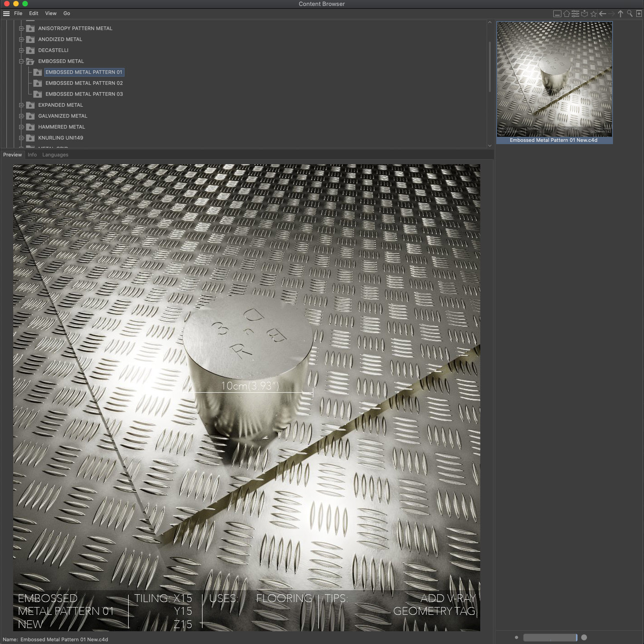Open the File menu
644x644 pixels.
(18, 14)
